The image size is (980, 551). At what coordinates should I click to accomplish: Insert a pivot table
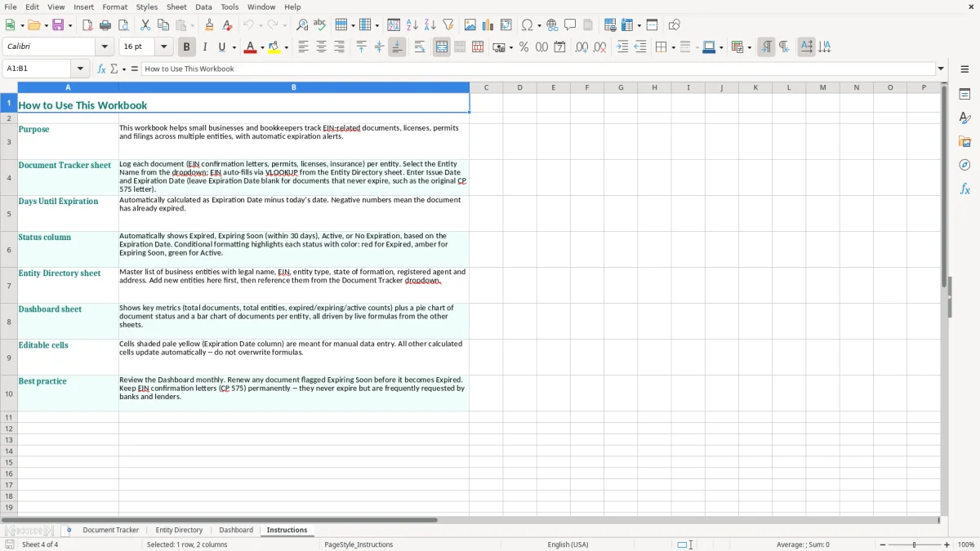pos(506,25)
